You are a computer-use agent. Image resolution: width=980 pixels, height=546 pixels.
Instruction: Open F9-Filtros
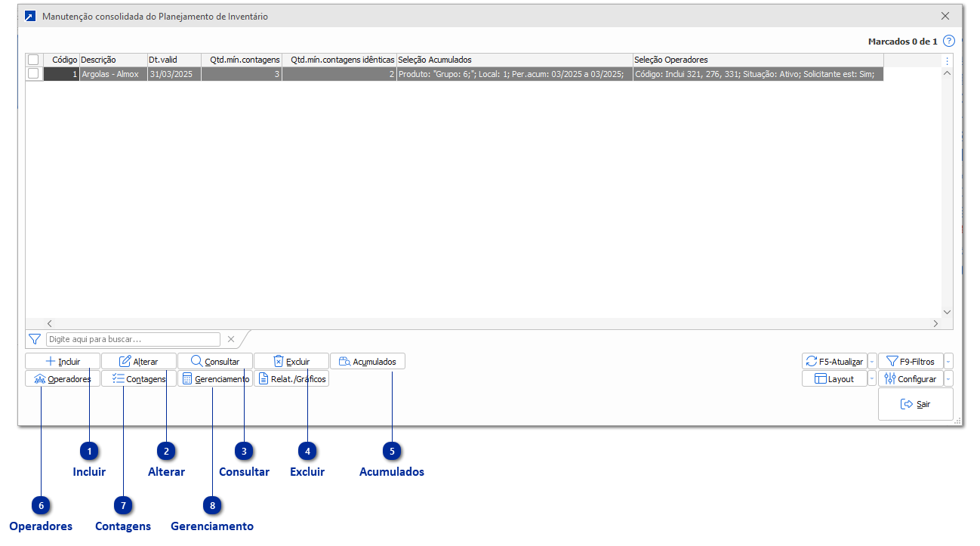point(911,361)
